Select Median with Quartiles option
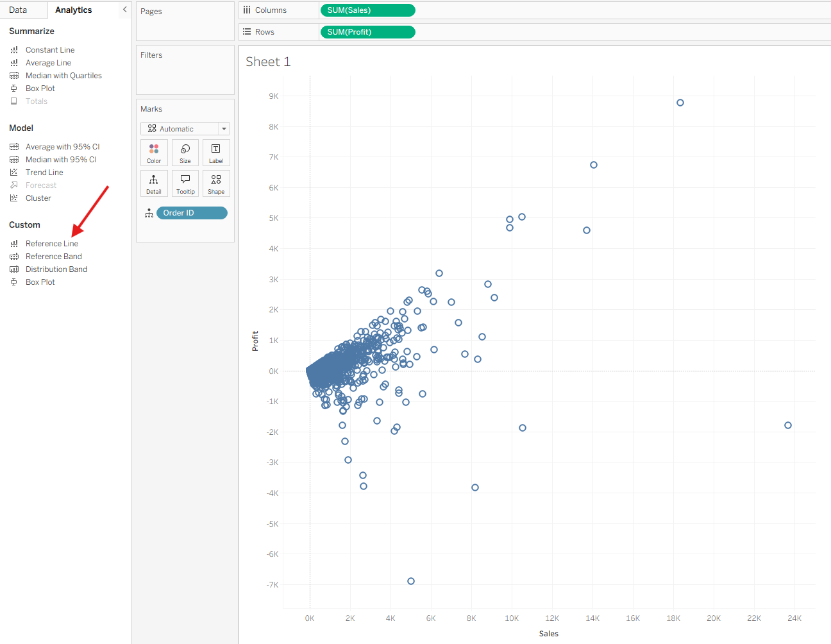Viewport: 831px width, 644px height. point(63,76)
